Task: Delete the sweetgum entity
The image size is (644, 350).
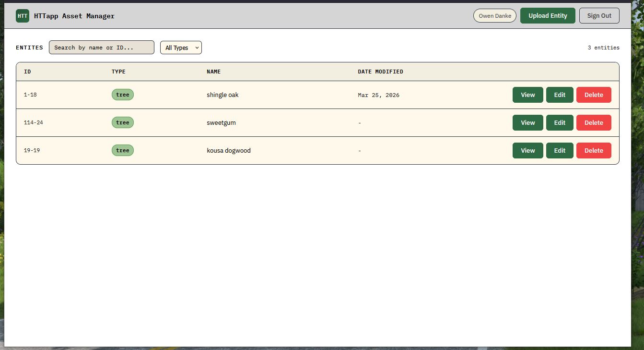Action: pos(593,123)
